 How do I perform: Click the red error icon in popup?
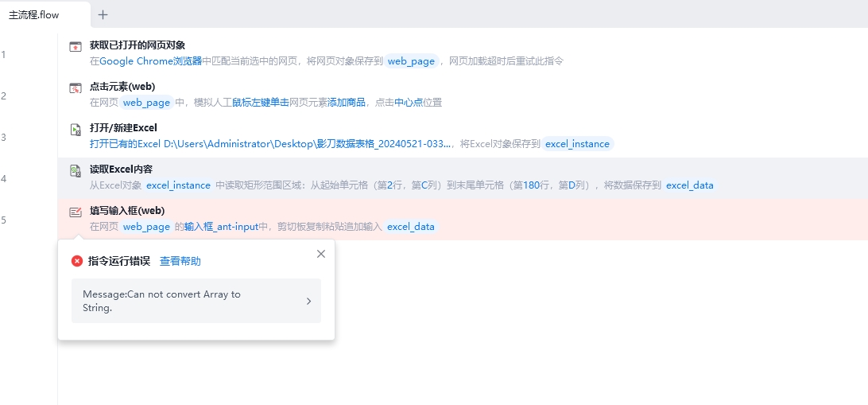click(77, 261)
